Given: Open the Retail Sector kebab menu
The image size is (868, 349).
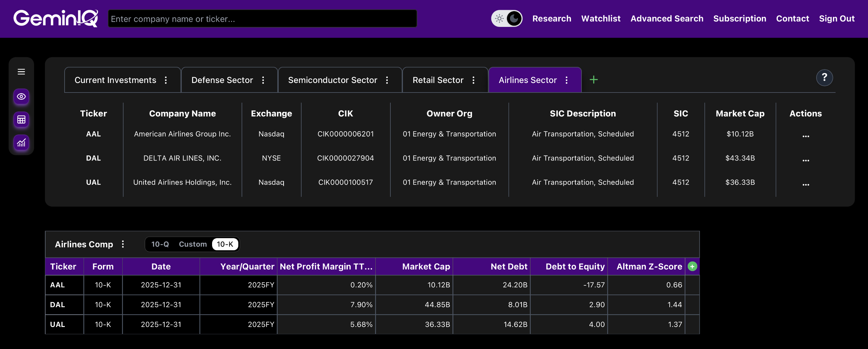Looking at the screenshot, I should 473,80.
